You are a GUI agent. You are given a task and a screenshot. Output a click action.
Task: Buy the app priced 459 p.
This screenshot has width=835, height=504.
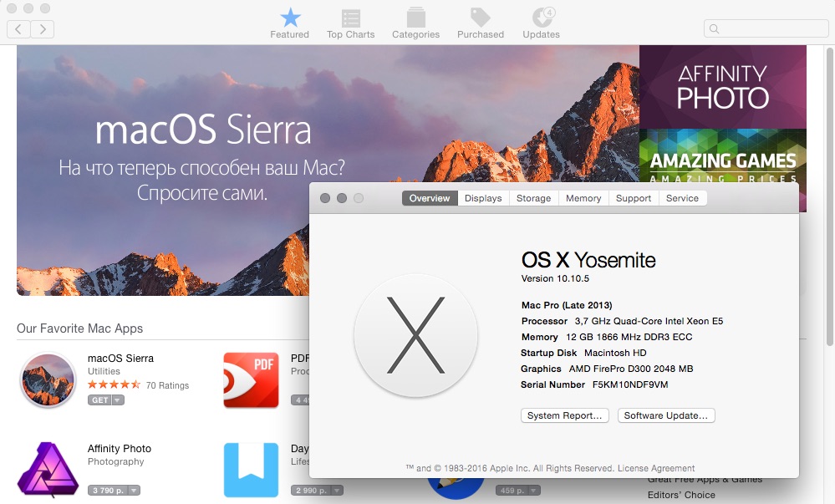tap(512, 490)
